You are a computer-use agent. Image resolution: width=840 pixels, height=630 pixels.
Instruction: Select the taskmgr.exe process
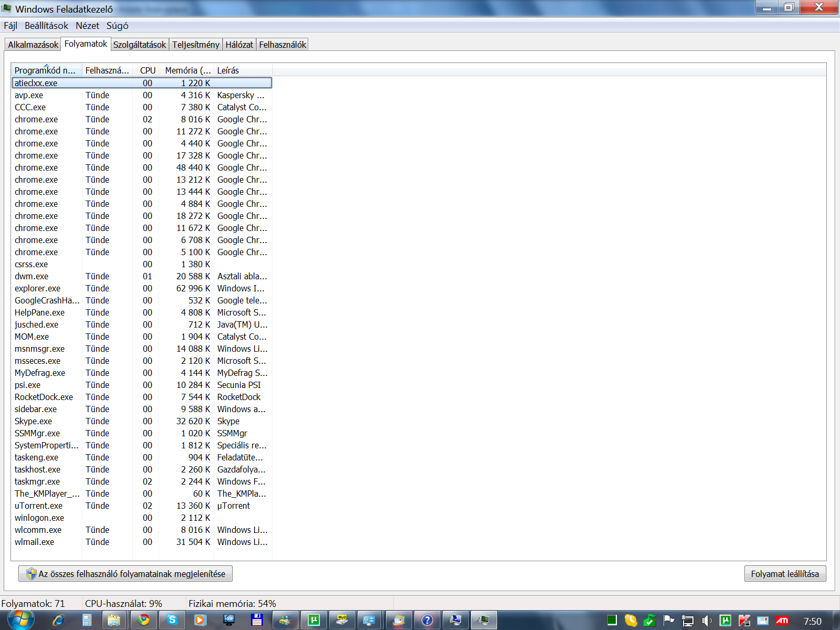(142, 481)
